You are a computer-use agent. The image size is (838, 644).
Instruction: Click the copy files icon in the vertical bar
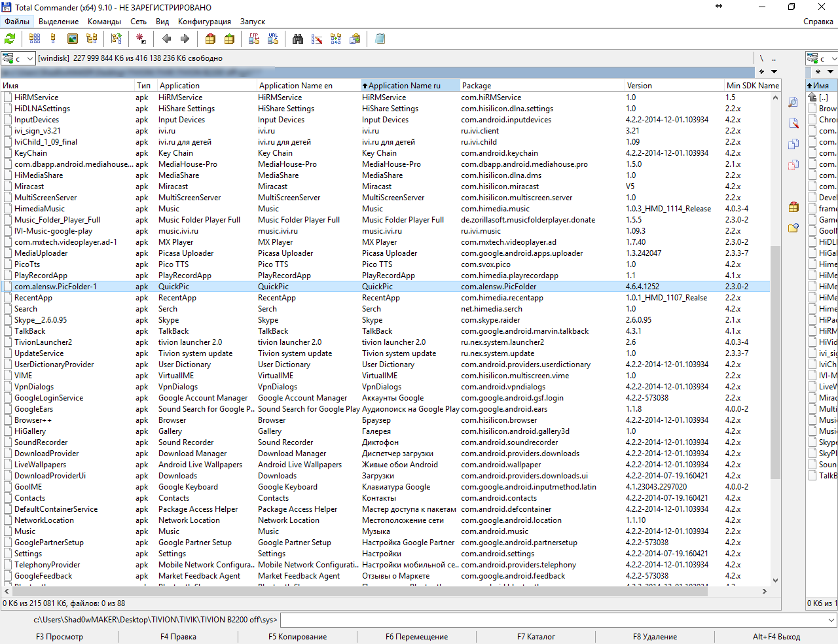[x=793, y=144]
